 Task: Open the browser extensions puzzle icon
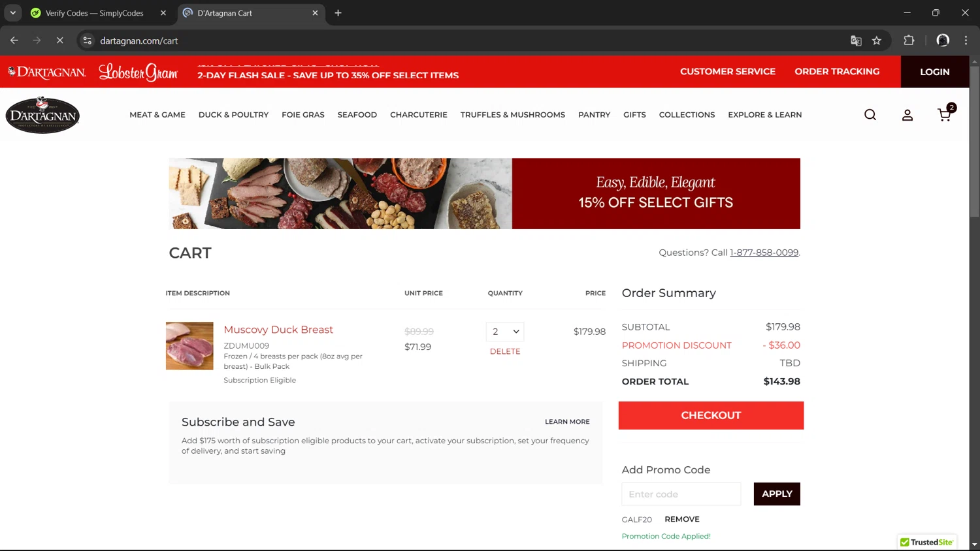point(909,40)
